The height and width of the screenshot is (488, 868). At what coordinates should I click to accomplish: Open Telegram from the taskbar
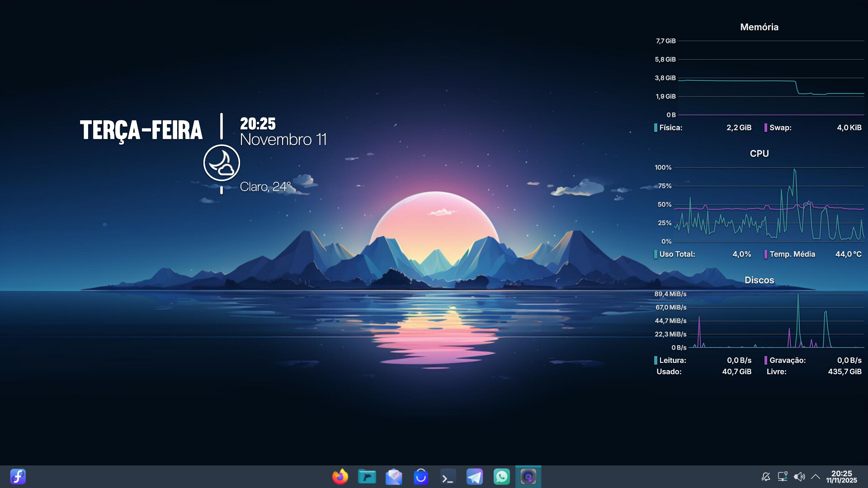tap(474, 477)
